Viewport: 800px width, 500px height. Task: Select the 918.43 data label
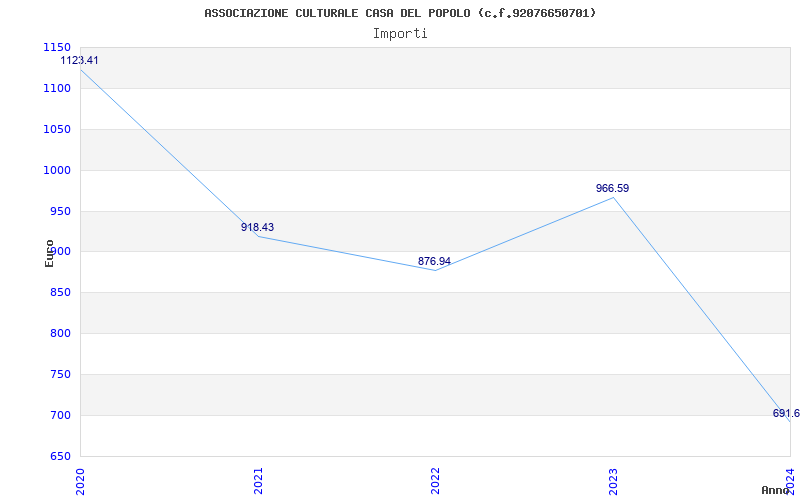tap(258, 227)
